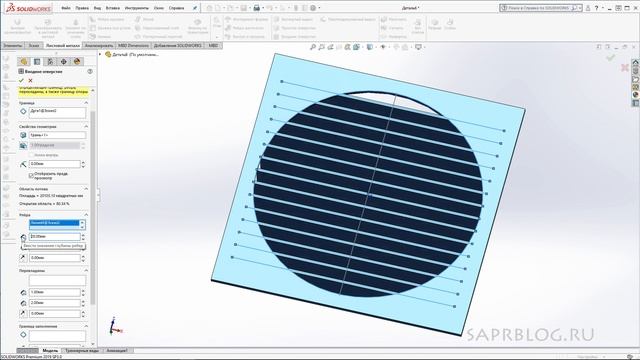Switch to the Трехмерные виды bottom tab
640x360 pixels.
pyautogui.click(x=82, y=351)
